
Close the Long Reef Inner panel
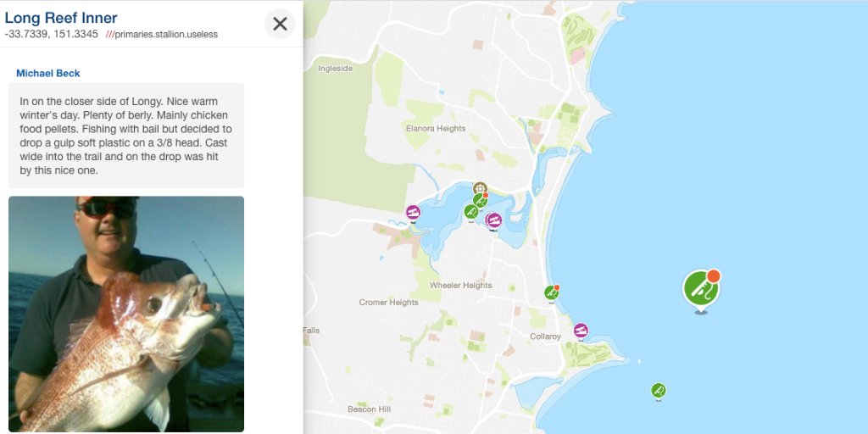pyautogui.click(x=280, y=24)
